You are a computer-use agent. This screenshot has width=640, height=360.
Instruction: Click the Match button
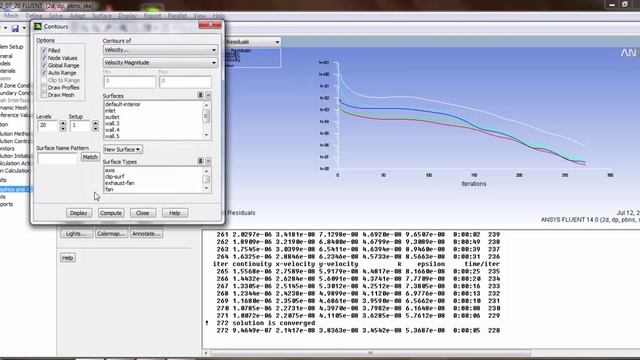[90, 157]
